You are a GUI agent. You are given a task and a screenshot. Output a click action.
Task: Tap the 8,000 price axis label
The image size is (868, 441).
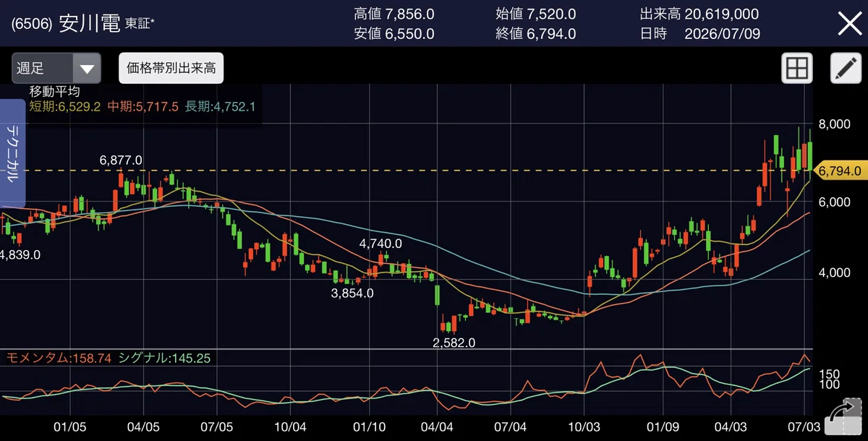coord(834,124)
